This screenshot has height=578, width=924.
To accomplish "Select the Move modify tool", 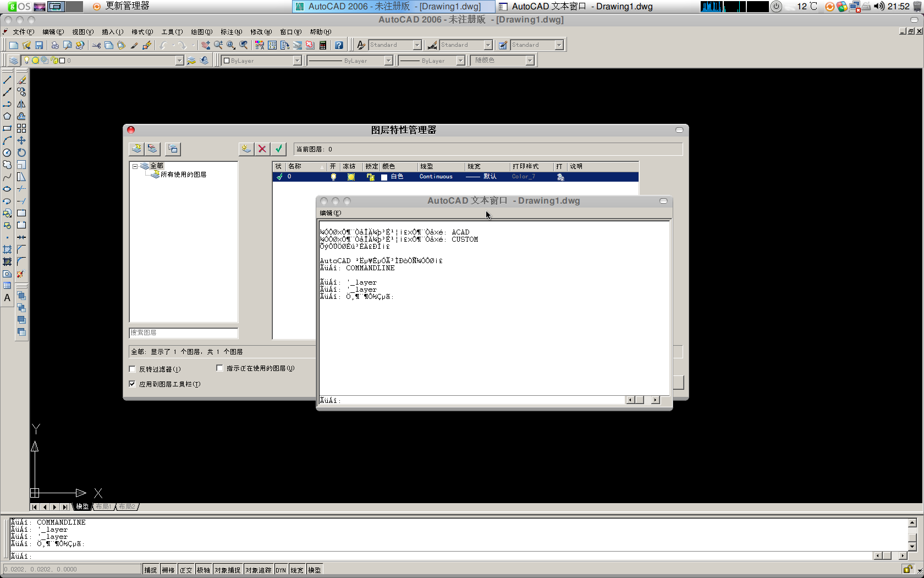I will (21, 140).
